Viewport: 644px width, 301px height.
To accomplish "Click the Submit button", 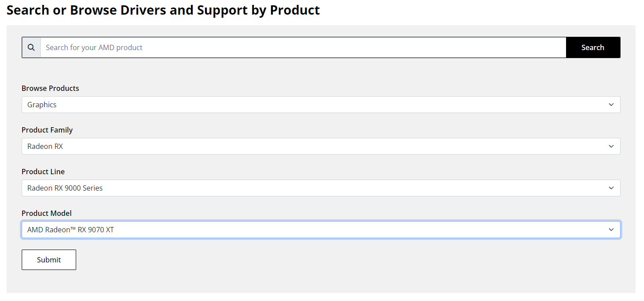I will 49,260.
